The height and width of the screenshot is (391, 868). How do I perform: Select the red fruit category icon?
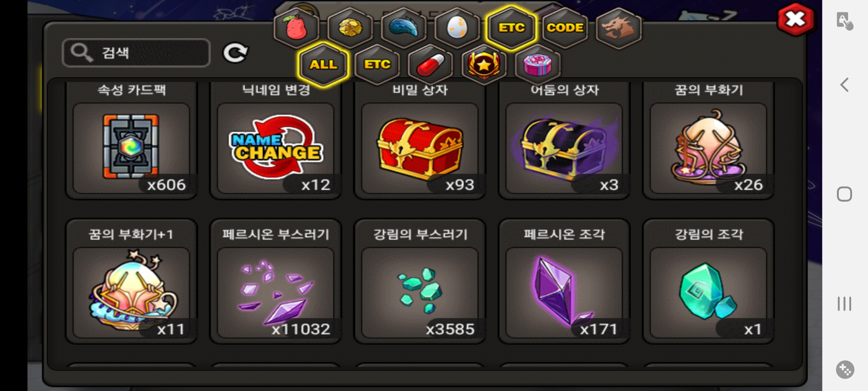pyautogui.click(x=297, y=28)
